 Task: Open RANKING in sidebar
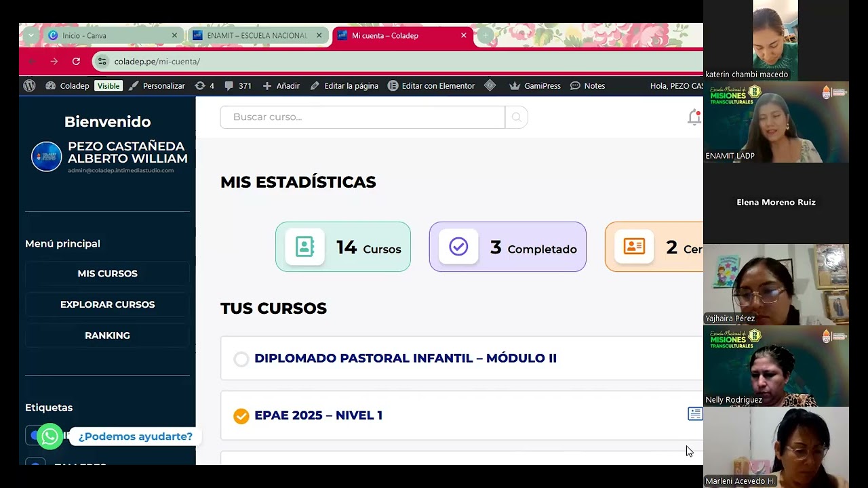107,335
